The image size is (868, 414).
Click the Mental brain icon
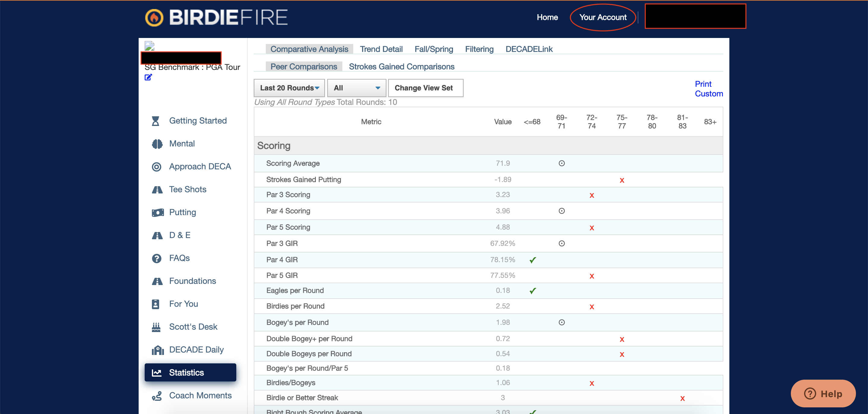[157, 144]
